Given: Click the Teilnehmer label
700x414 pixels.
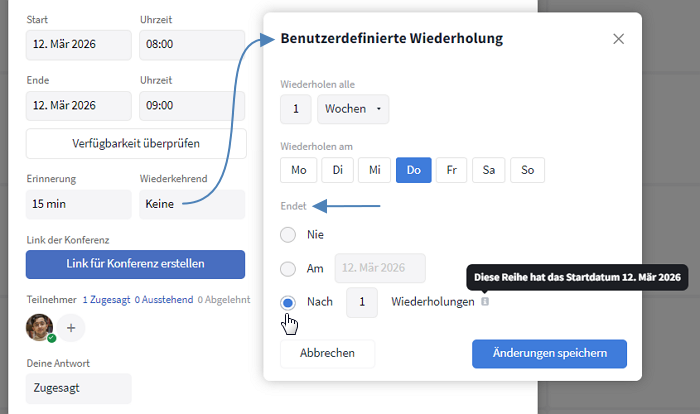Looking at the screenshot, I should coord(51,300).
